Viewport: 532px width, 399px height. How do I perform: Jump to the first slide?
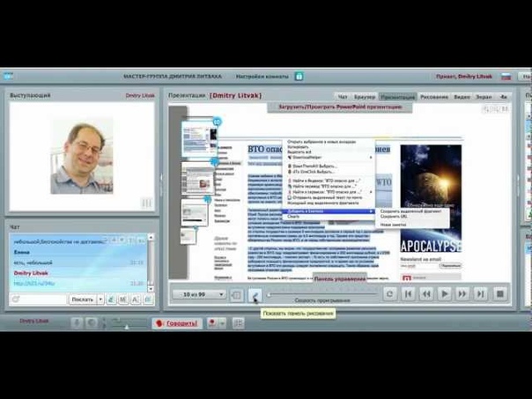click(x=408, y=294)
